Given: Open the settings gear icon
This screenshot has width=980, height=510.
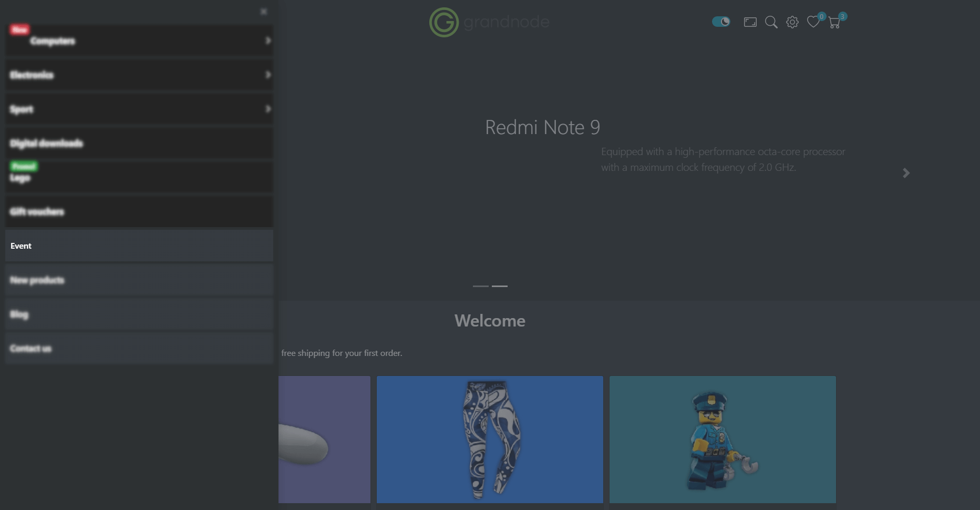Looking at the screenshot, I should pos(792,22).
